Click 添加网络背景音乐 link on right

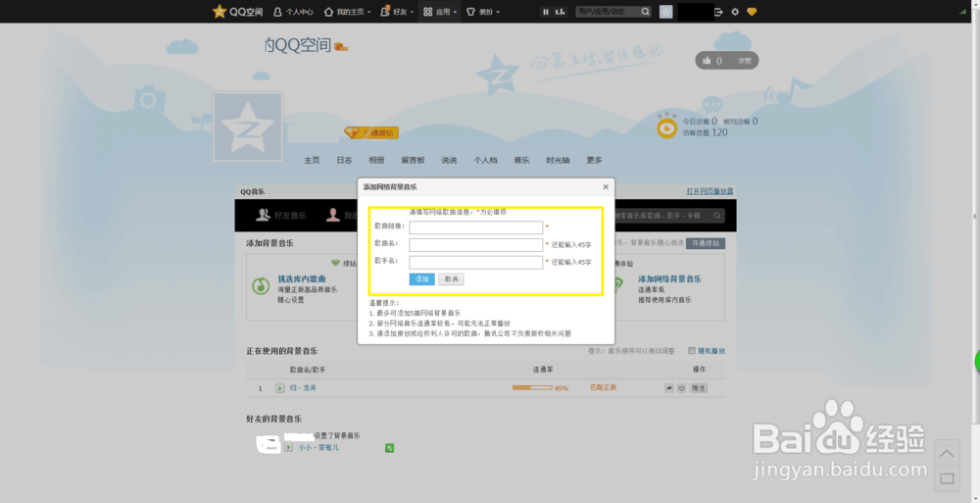[x=669, y=279]
